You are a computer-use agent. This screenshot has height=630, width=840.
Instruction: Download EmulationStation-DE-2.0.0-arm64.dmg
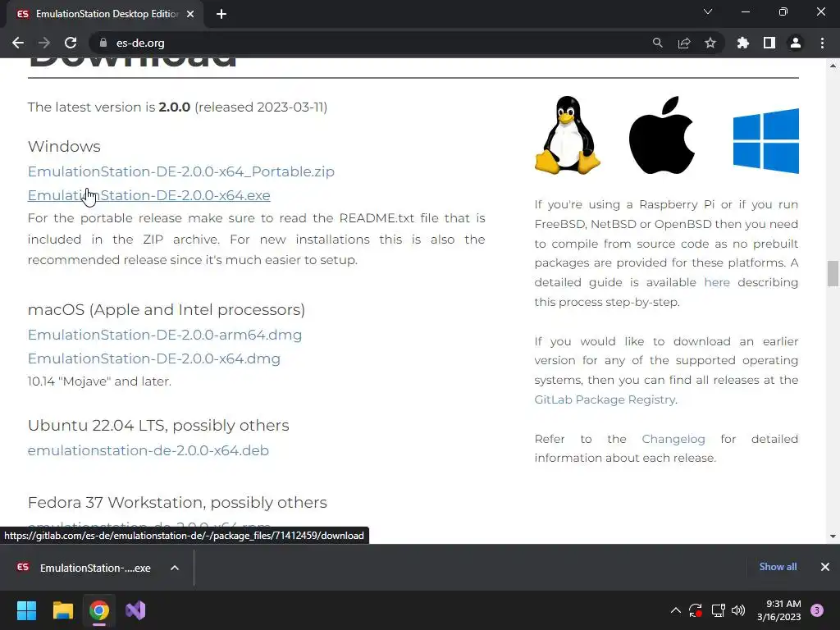click(x=164, y=335)
